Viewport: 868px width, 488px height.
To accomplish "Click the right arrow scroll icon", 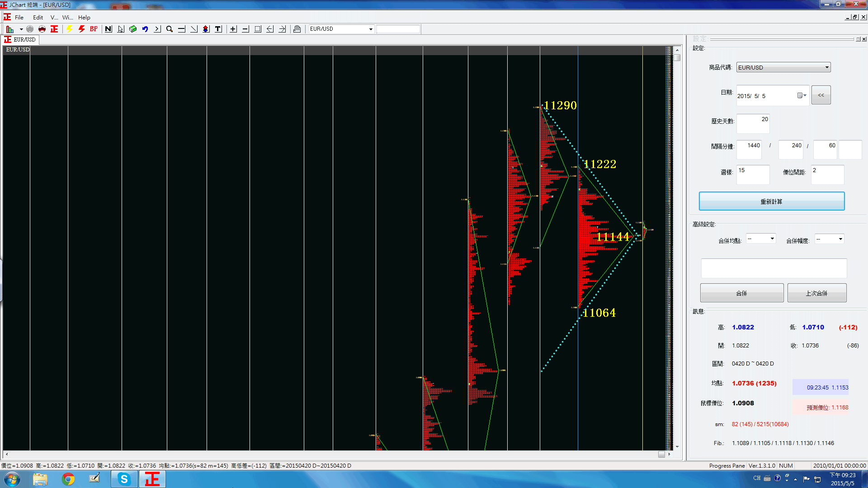I will click(282, 29).
